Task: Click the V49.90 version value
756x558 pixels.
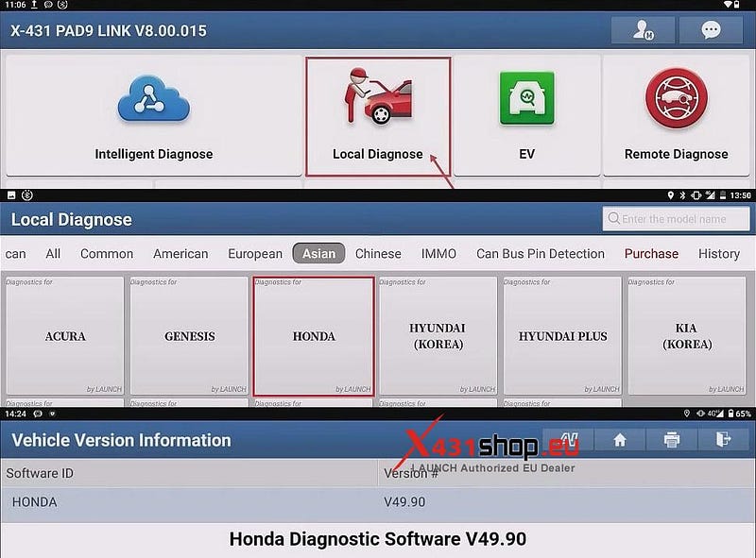Action: tap(404, 502)
